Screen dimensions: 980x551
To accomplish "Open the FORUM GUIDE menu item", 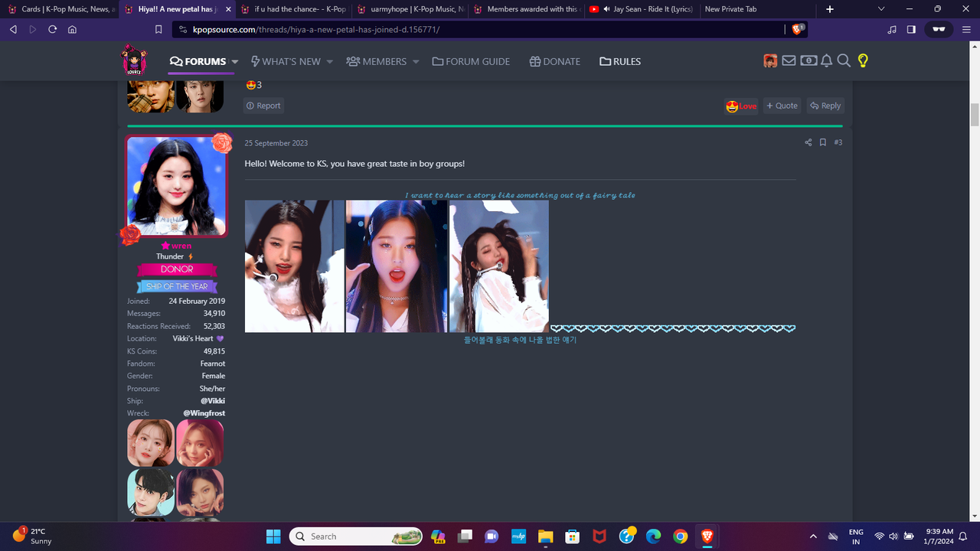I will [x=471, y=61].
